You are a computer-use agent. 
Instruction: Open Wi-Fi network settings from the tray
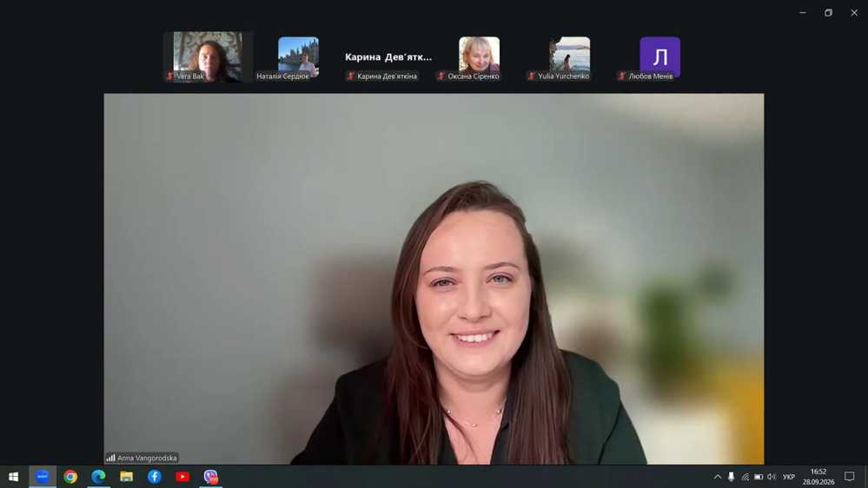745,477
